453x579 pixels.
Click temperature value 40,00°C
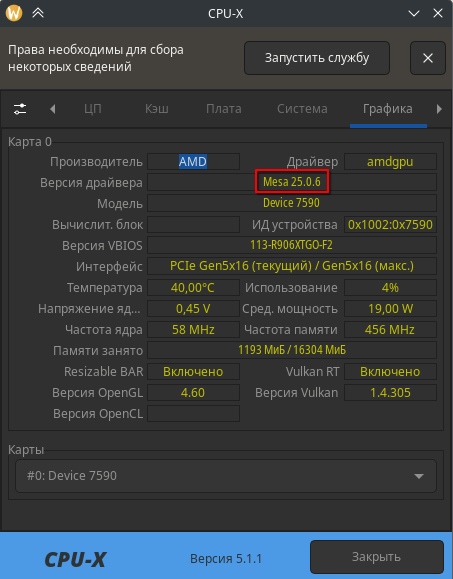(193, 288)
